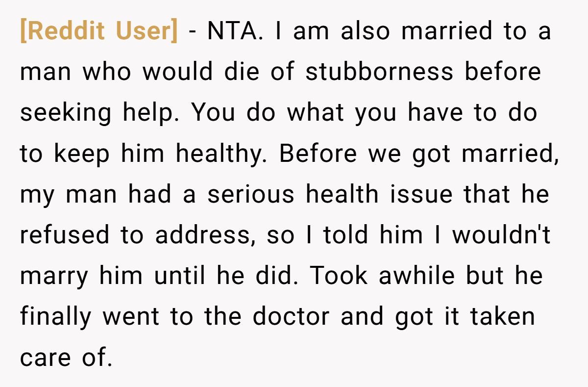Click the word "keep" in the comment
This screenshot has height=387, width=588.
(x=82, y=154)
